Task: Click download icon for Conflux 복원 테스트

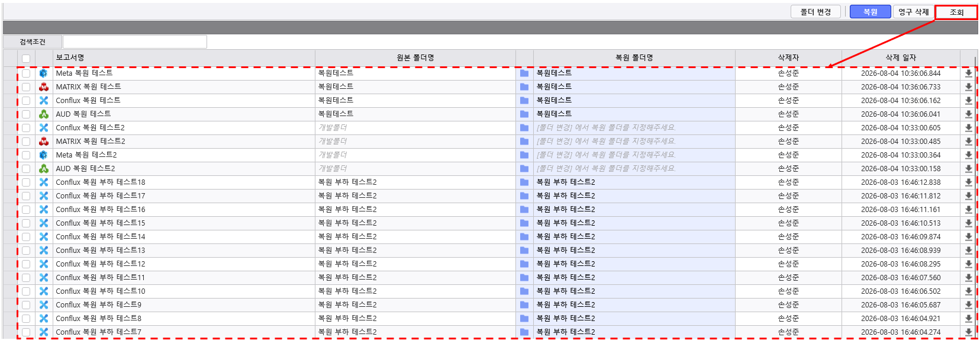Action: pyautogui.click(x=968, y=101)
